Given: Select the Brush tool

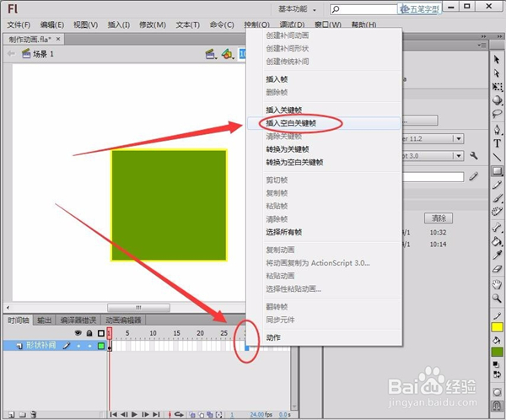Looking at the screenshot, I should point(497,197).
